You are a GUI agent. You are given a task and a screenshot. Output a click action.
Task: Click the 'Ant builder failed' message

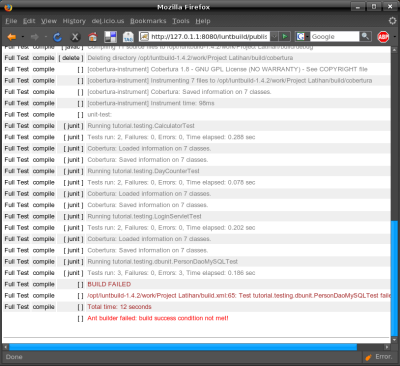click(158, 318)
